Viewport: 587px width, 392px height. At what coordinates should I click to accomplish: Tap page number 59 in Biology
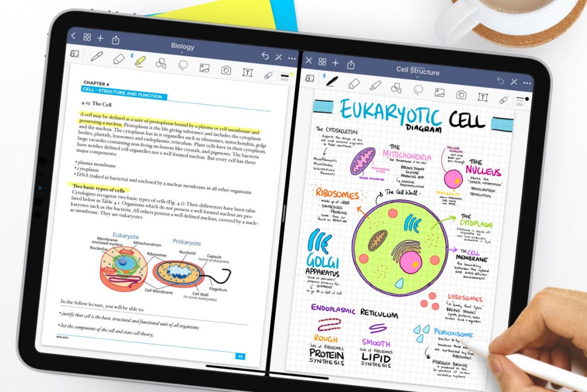240,356
